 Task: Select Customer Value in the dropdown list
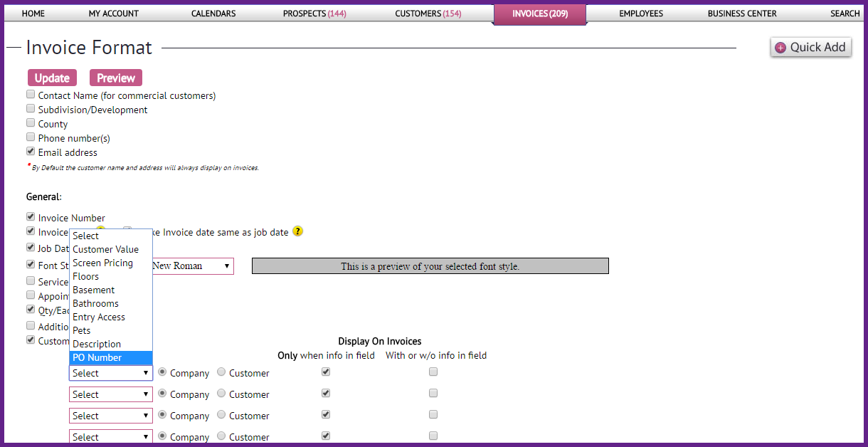point(110,249)
